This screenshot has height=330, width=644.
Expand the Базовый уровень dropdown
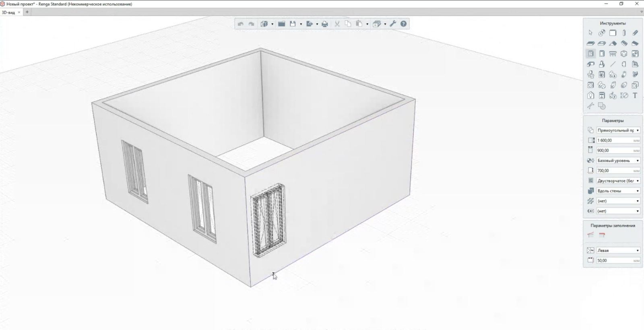tap(618, 161)
